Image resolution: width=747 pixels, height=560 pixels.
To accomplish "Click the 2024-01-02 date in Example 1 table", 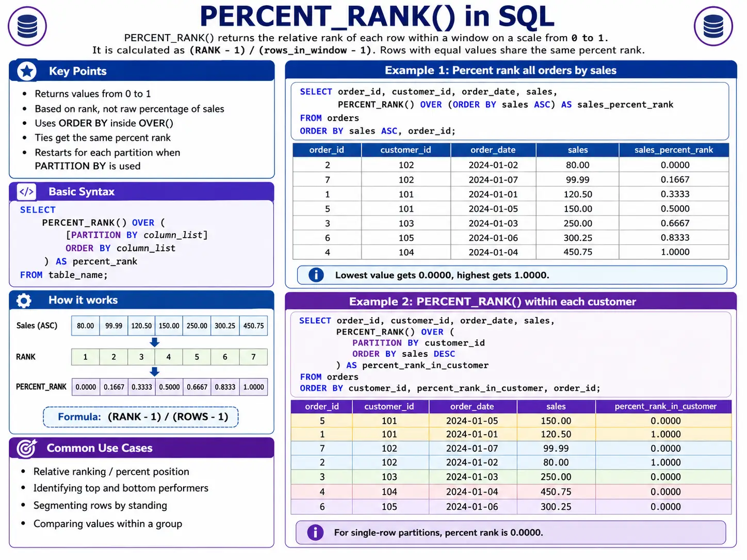I will click(x=493, y=165).
